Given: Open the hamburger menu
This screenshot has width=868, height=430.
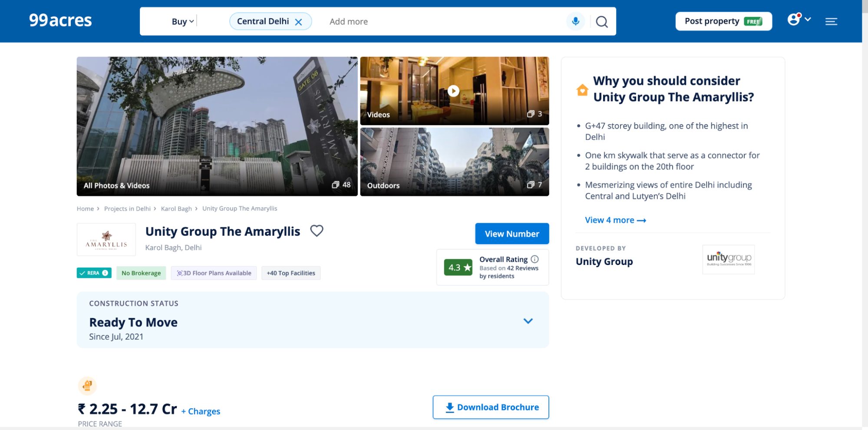Looking at the screenshot, I should pyautogui.click(x=831, y=21).
